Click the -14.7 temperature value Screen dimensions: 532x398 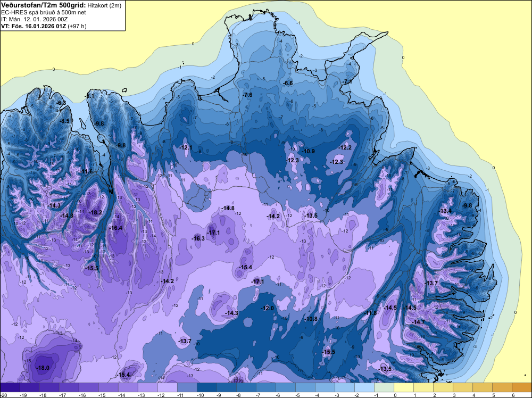[418, 322]
